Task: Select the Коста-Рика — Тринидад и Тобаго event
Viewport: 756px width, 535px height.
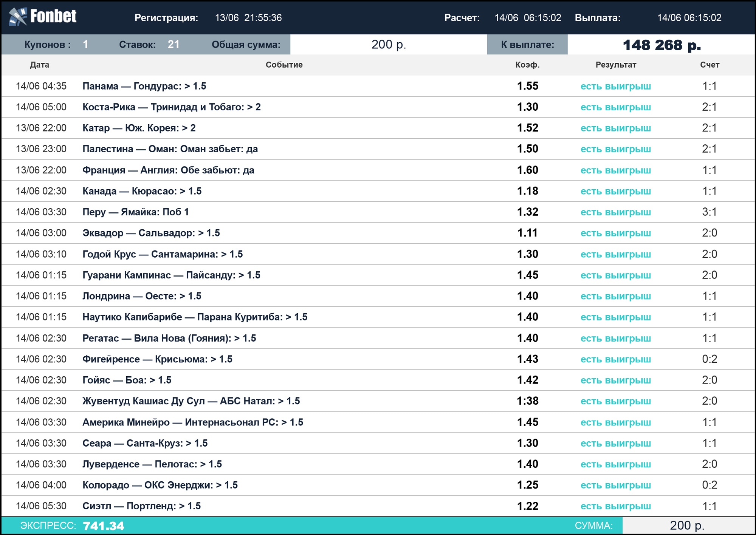Action: pos(172,107)
